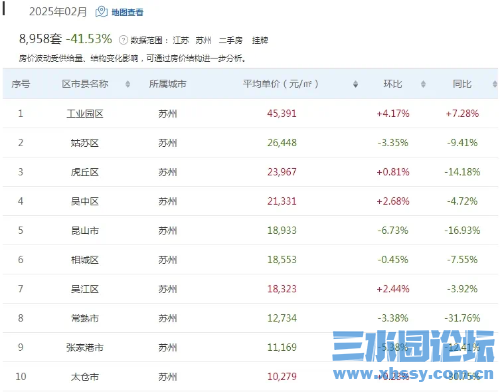Click the 苏州 city cell in 工业园区 row
Screen dimensions: 500x392
(x=168, y=114)
